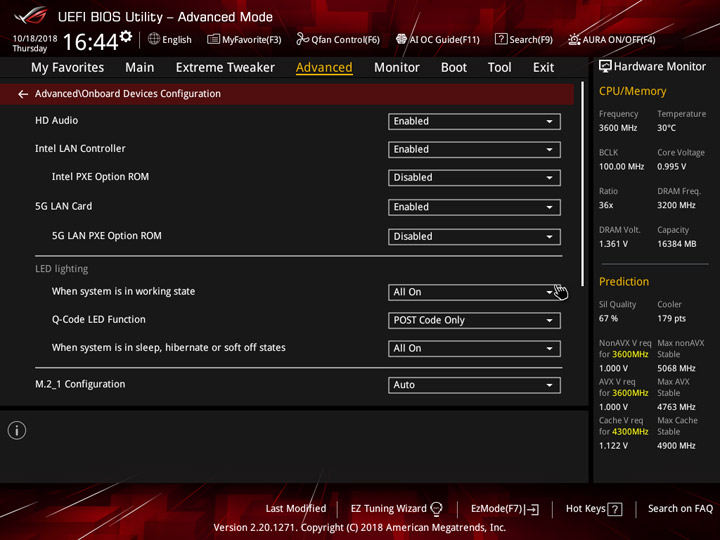Screen dimensions: 720x540
Task: Open MyFavorite(F3) label
Action: coord(252,40)
